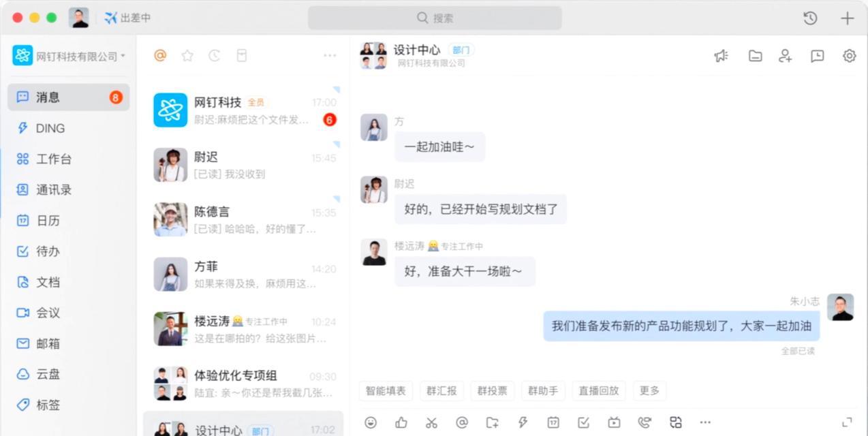Click the 智能填表 button
Viewport: 868px width, 436px height.
pyautogui.click(x=386, y=390)
